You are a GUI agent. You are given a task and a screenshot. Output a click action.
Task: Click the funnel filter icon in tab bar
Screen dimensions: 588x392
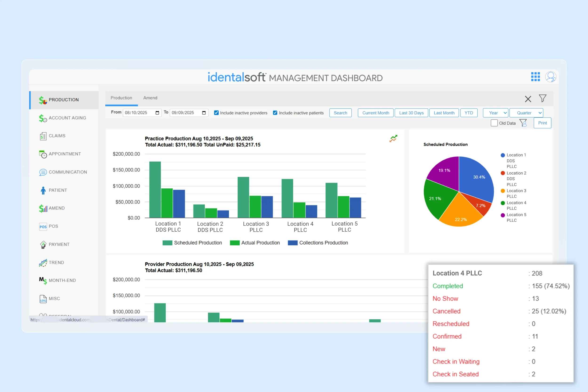click(x=543, y=98)
